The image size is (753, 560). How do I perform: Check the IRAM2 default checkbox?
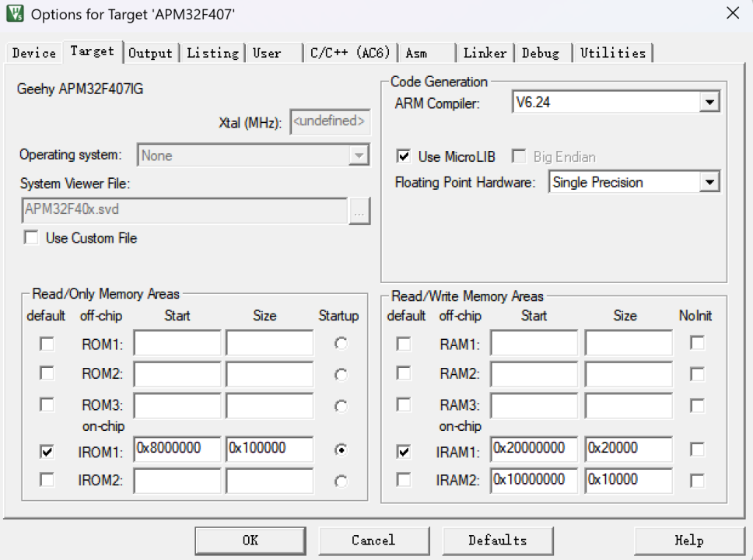click(x=404, y=480)
